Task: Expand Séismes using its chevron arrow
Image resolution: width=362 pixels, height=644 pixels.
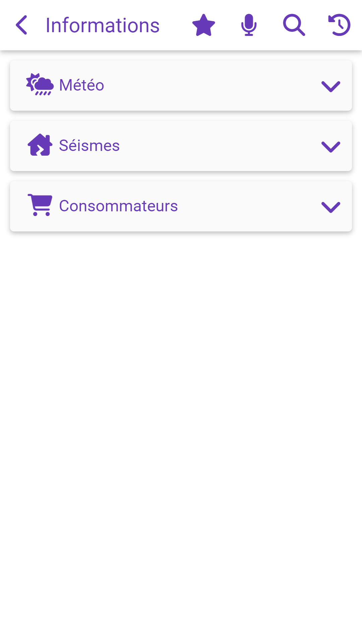Action: 330,147
